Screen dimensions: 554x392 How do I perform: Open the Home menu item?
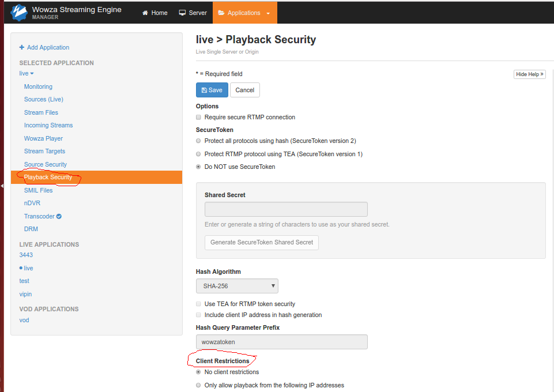154,13
